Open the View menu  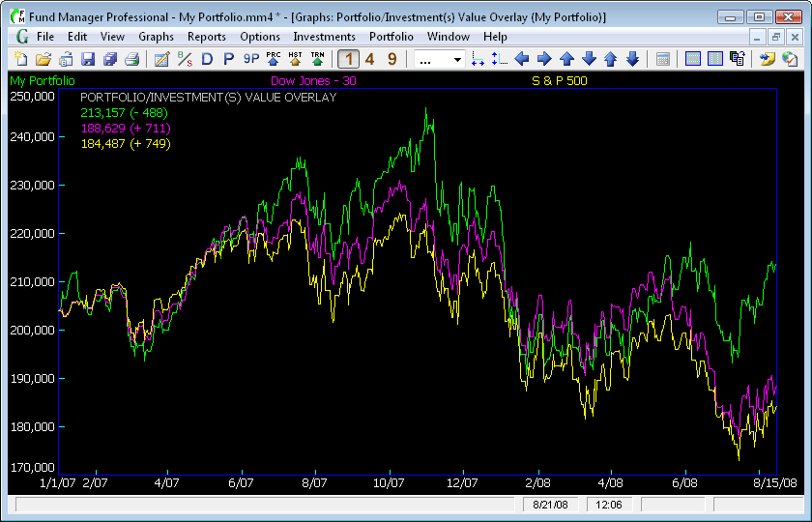click(112, 37)
